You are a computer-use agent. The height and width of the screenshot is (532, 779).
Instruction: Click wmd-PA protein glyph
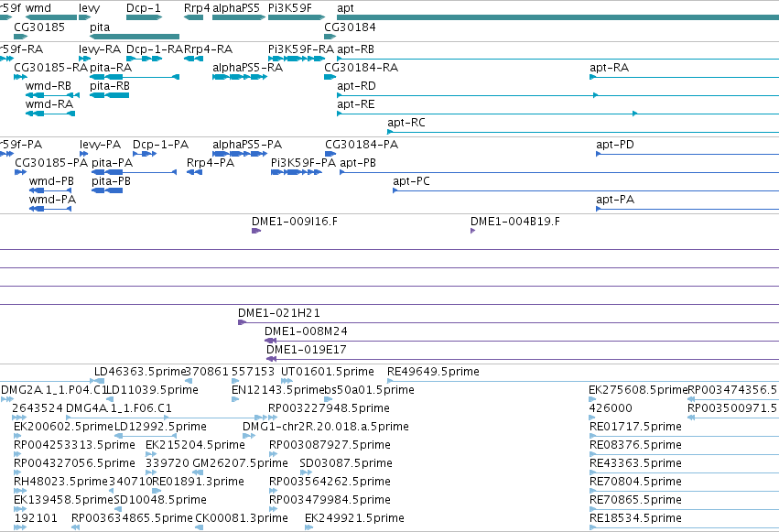50,209
